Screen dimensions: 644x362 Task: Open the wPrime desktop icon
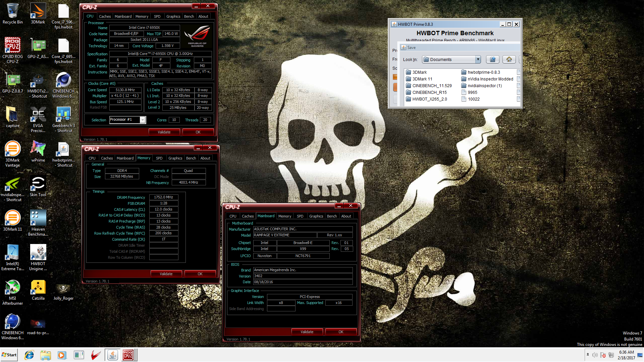point(38,152)
